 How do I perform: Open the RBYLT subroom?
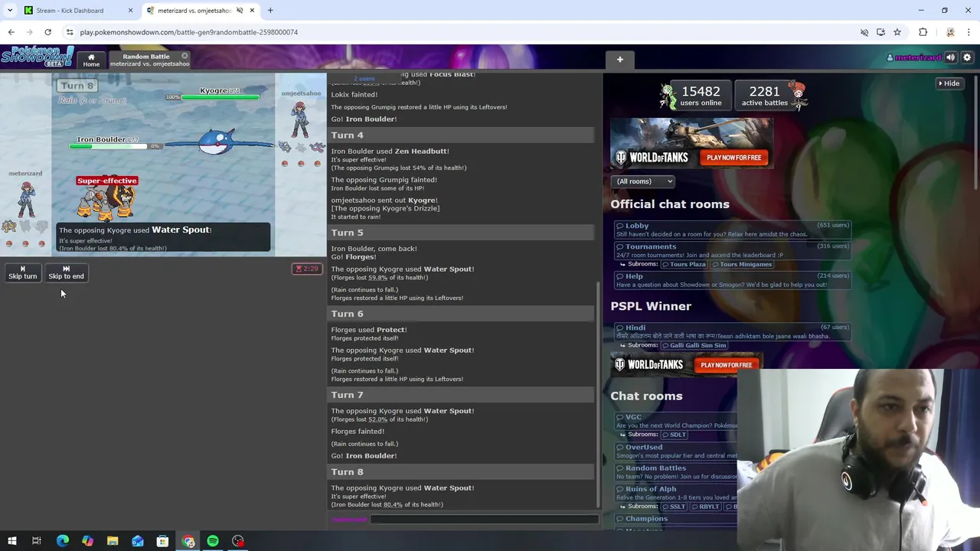click(x=705, y=507)
